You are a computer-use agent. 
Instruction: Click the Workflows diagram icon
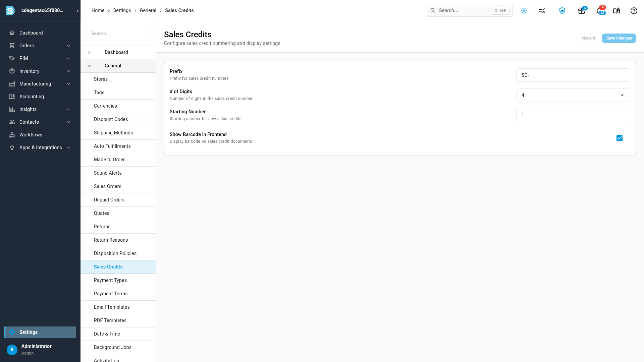(x=12, y=135)
